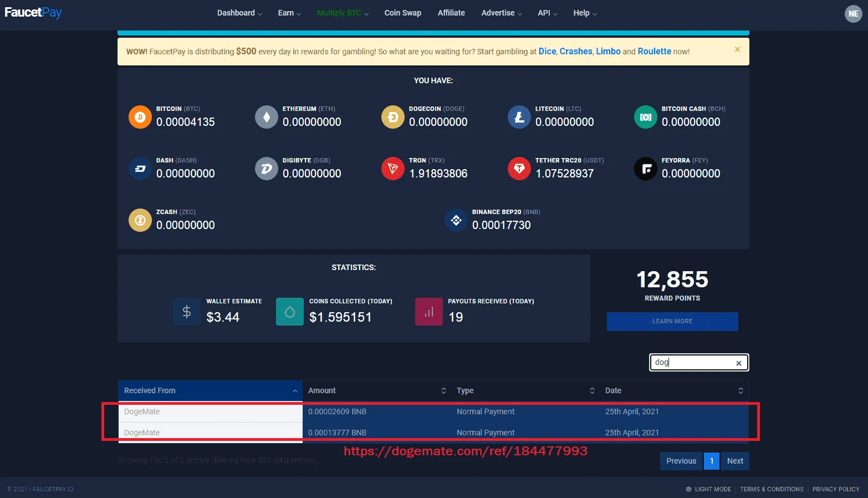Click the payouts received bar chart icon

(x=429, y=312)
